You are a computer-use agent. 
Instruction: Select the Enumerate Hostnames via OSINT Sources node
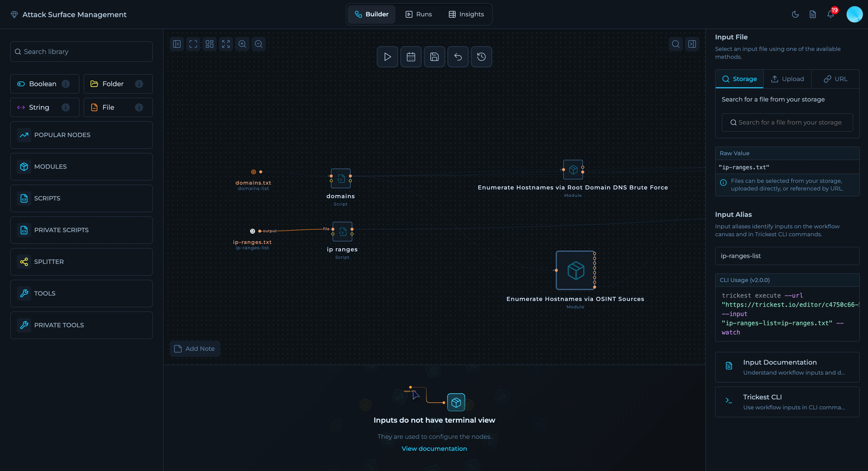point(575,270)
